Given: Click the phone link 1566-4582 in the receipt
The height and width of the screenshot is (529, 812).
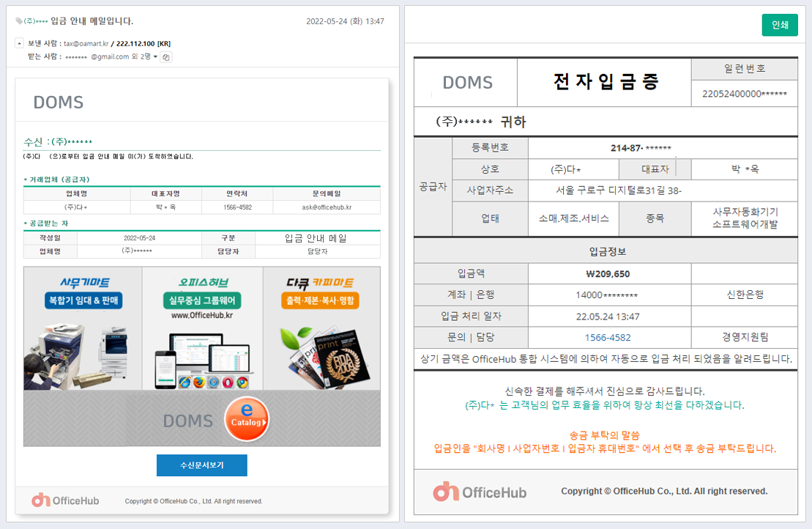Looking at the screenshot, I should (x=608, y=338).
